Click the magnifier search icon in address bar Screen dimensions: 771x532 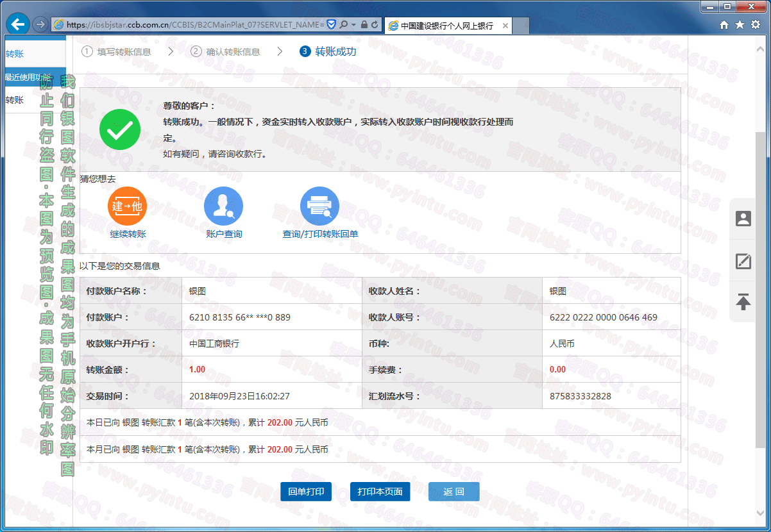(x=344, y=25)
